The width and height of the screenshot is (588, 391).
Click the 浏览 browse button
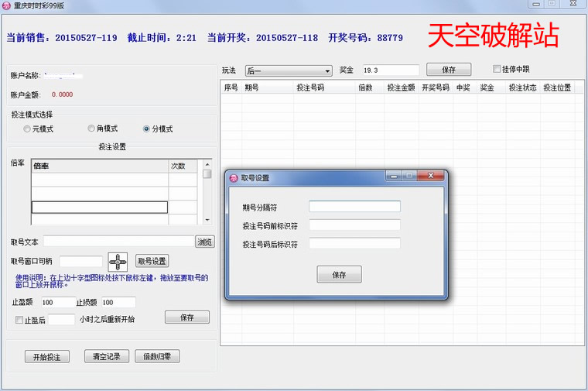coord(204,242)
